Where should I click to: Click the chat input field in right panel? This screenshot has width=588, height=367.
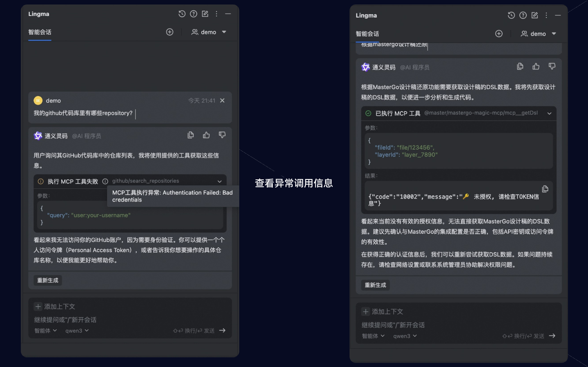459,325
